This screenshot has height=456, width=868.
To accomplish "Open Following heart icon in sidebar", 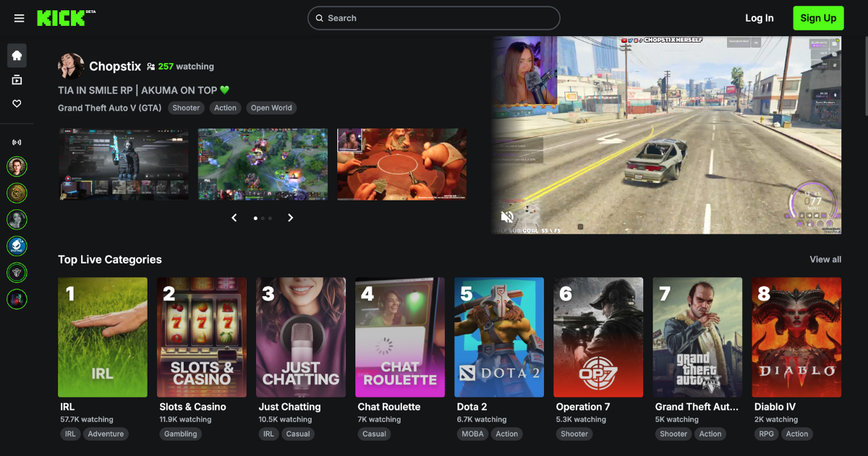I will click(17, 104).
